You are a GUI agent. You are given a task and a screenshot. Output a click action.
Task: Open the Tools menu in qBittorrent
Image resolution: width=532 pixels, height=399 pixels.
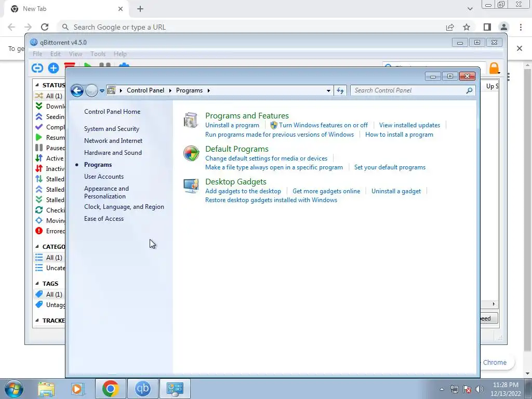(x=98, y=54)
